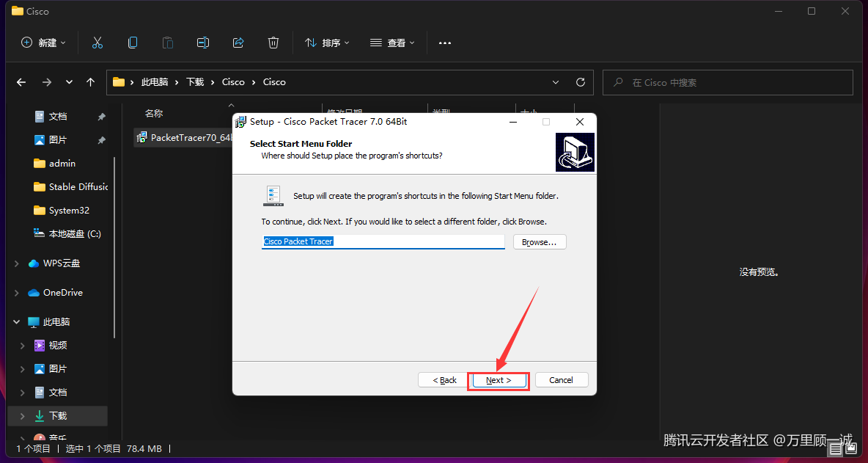Click 此电脑 in the address breadcrumb

(155, 82)
